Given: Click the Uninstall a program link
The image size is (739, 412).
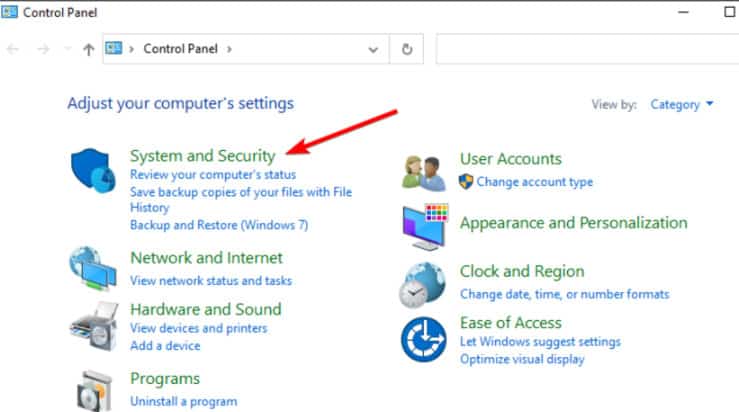Looking at the screenshot, I should pos(183,401).
